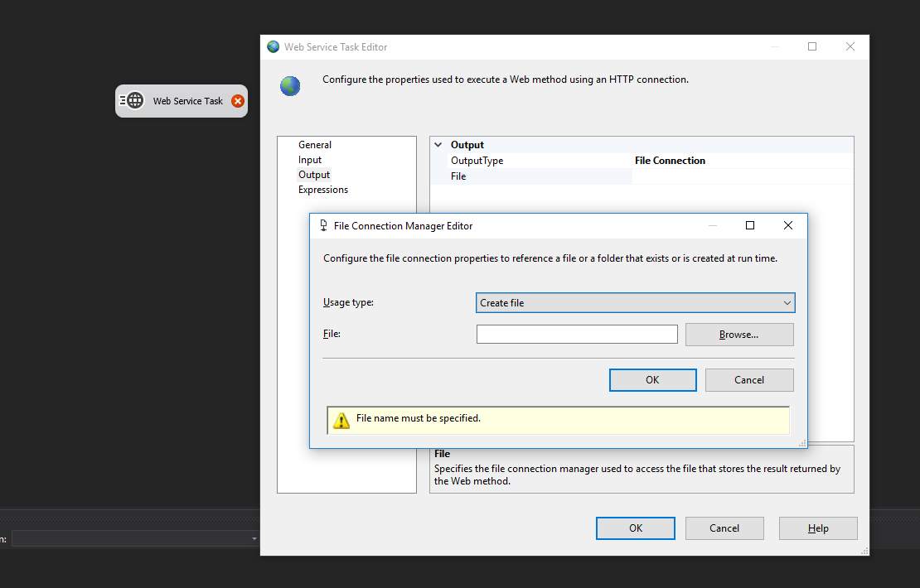This screenshot has height=588, width=920.
Task: Close the File Connection Manager Editor dialog
Action: 788,225
